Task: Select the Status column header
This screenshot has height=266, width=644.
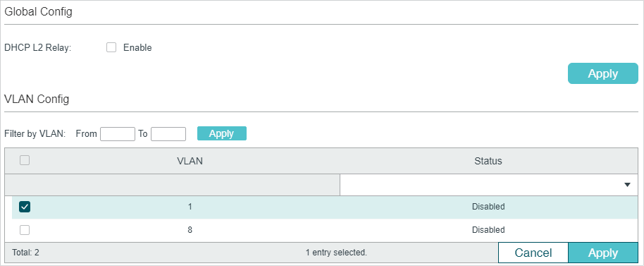Action: (x=488, y=161)
